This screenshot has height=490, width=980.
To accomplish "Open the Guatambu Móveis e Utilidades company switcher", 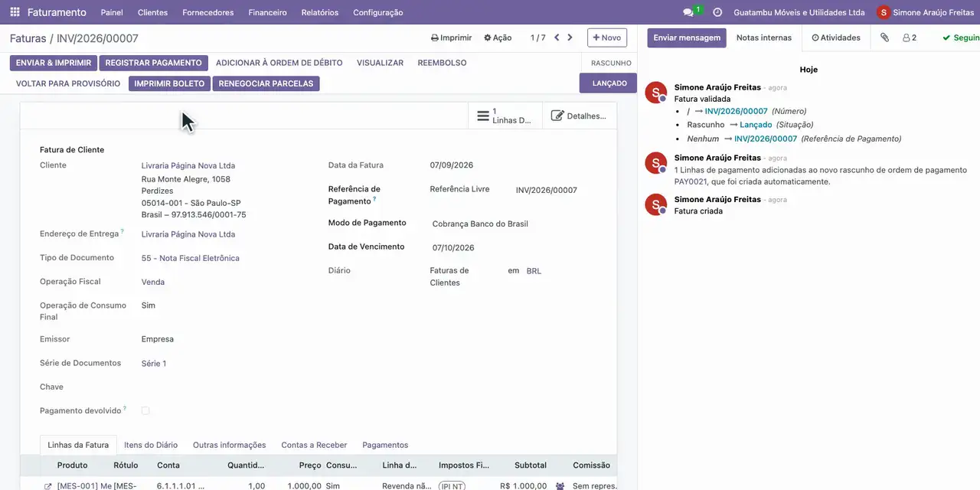I will tap(799, 12).
